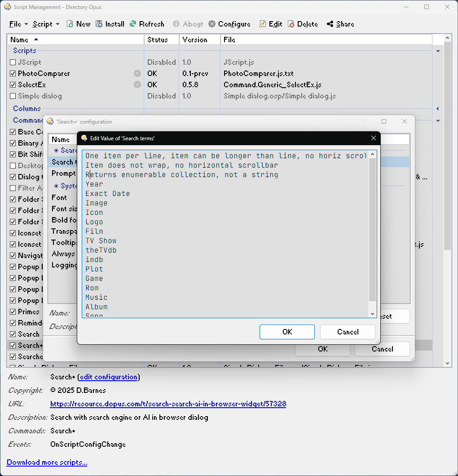Click the gear icon beside PhotoComparer
Screen dimensions: 458x476
pyautogui.click(x=137, y=73)
